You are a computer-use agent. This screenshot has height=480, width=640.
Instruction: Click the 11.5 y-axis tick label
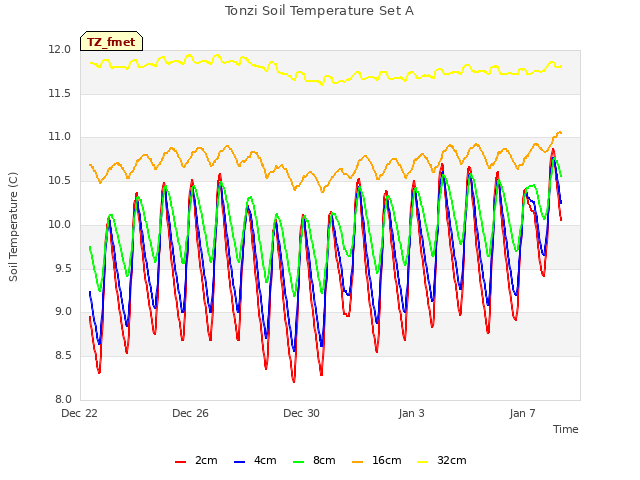pyautogui.click(x=60, y=93)
